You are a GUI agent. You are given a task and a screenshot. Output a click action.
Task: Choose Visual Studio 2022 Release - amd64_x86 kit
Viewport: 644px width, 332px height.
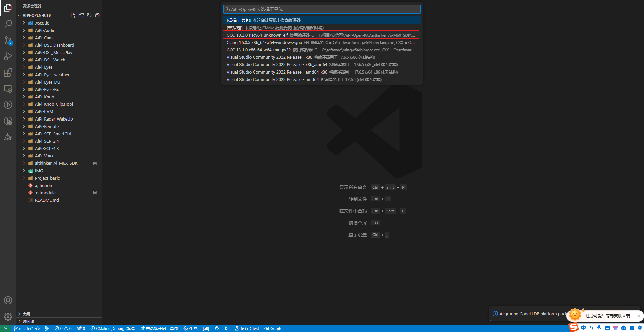tap(322, 72)
